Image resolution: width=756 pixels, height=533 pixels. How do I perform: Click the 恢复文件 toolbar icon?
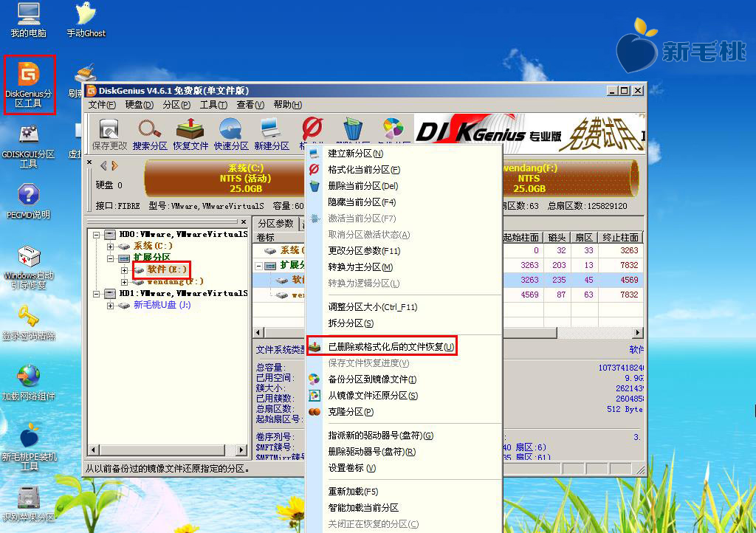(190, 134)
